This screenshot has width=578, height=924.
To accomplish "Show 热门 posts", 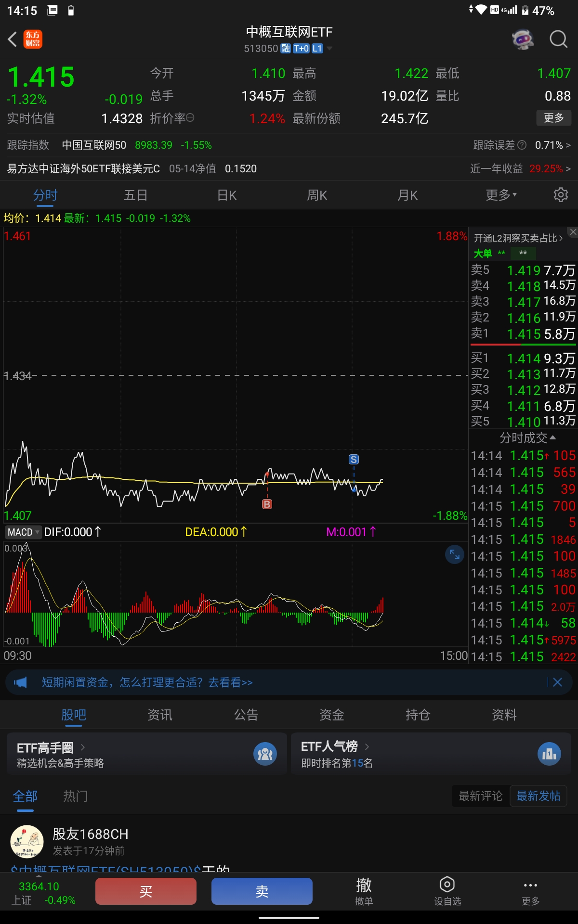I will click(76, 796).
